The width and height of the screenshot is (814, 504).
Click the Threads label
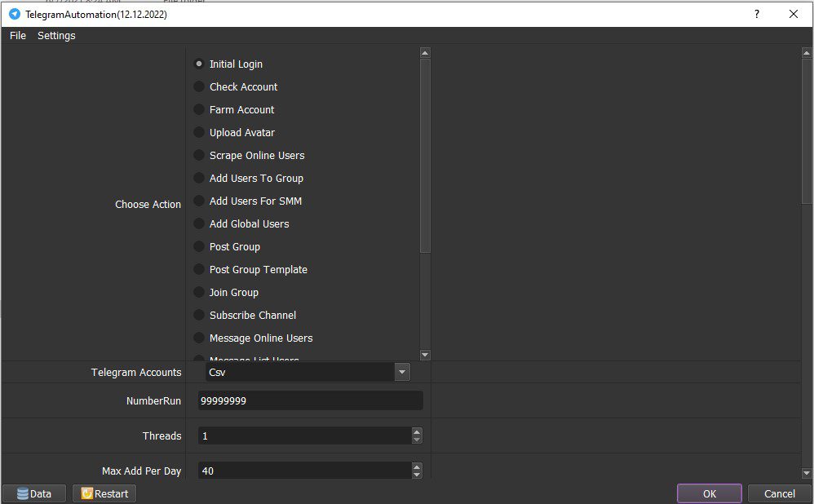coord(162,435)
